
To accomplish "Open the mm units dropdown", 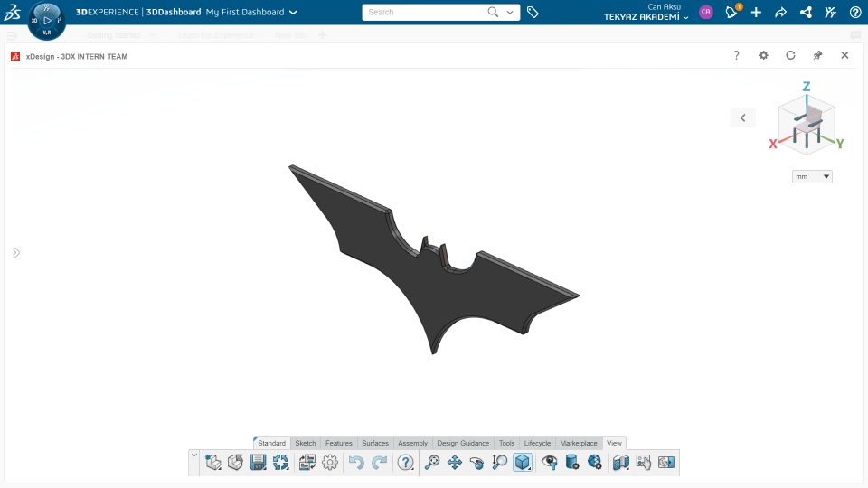I will click(x=812, y=176).
